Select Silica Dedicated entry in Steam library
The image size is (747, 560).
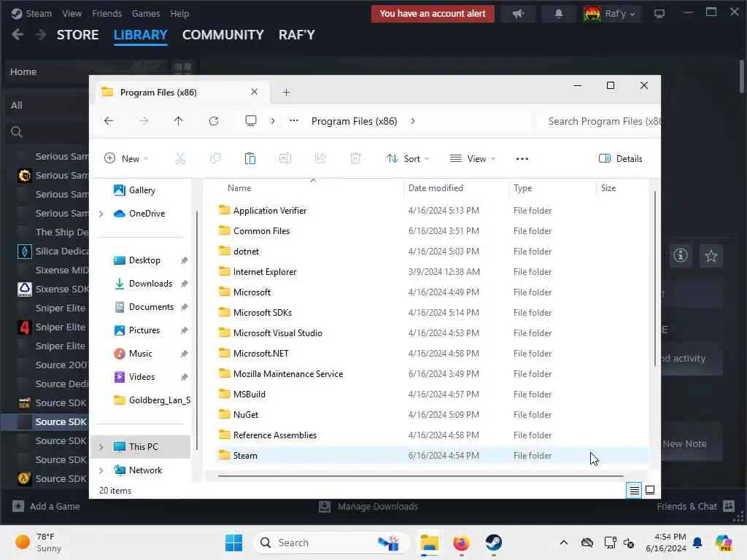(51, 251)
